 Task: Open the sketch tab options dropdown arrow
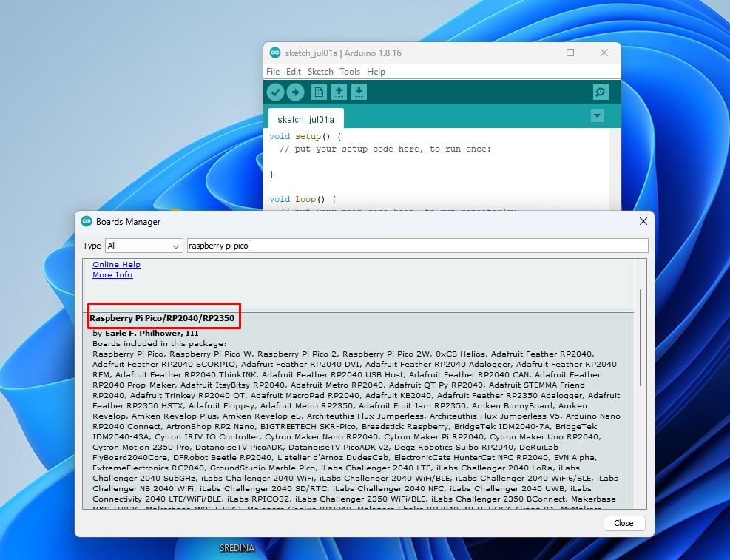pyautogui.click(x=597, y=116)
